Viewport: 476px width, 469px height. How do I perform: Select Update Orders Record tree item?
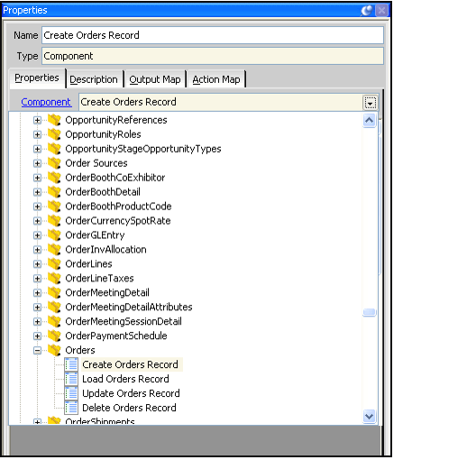point(131,393)
